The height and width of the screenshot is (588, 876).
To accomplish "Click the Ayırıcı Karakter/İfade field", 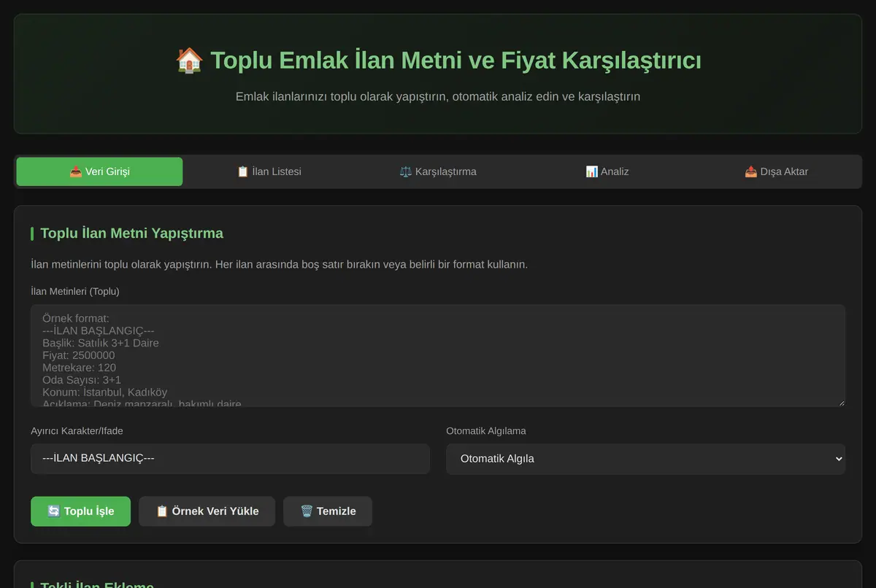I will click(230, 459).
